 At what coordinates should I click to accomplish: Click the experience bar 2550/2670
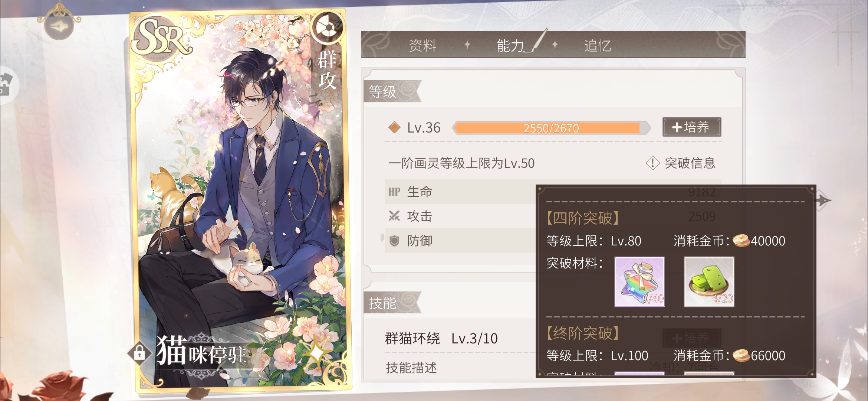[x=551, y=128]
